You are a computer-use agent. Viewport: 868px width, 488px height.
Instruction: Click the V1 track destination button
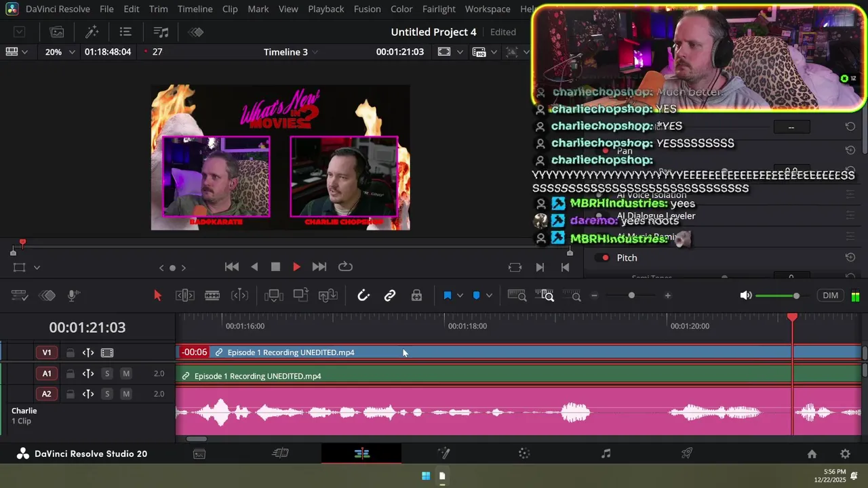coord(47,352)
